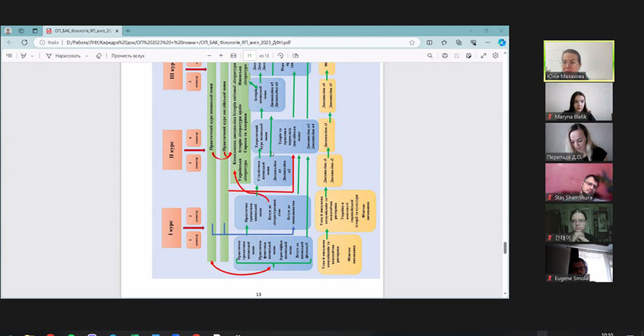Select the ОП_БАК_Філологія PDF tab
Screen dimensions: 644x336
(x=82, y=31)
